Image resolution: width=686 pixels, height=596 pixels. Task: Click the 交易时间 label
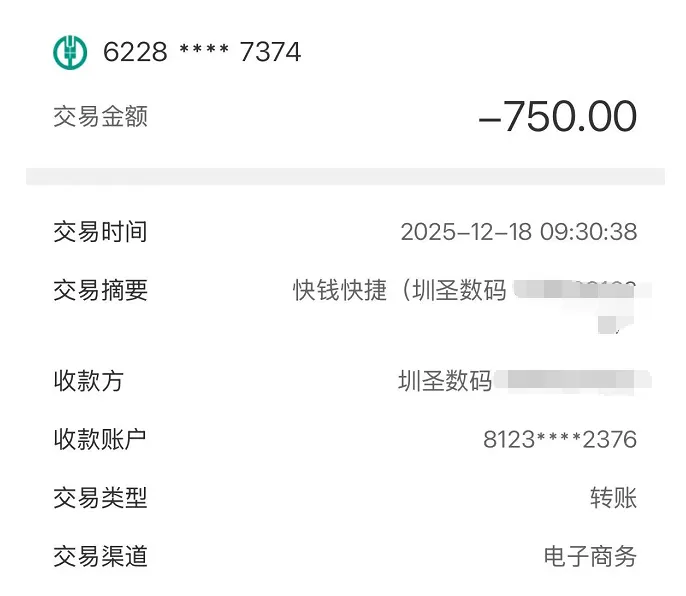pyautogui.click(x=100, y=232)
